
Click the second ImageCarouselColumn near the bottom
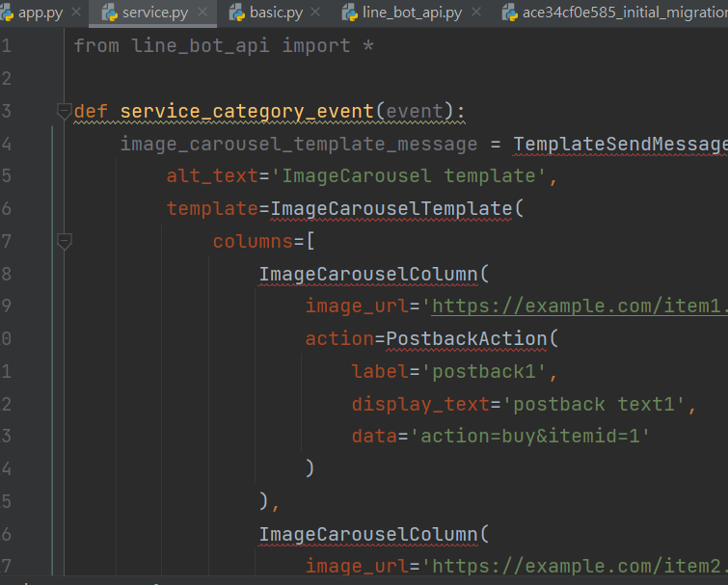pyautogui.click(x=368, y=535)
